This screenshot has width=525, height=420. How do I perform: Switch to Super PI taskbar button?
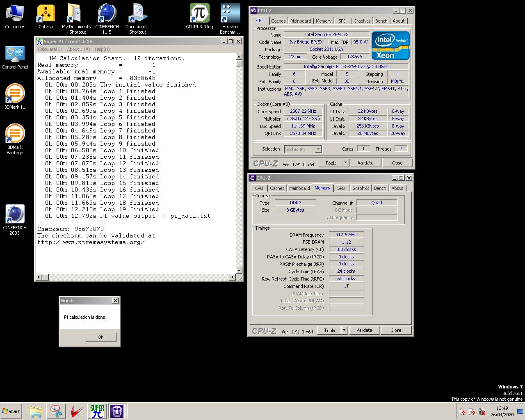[x=97, y=411]
